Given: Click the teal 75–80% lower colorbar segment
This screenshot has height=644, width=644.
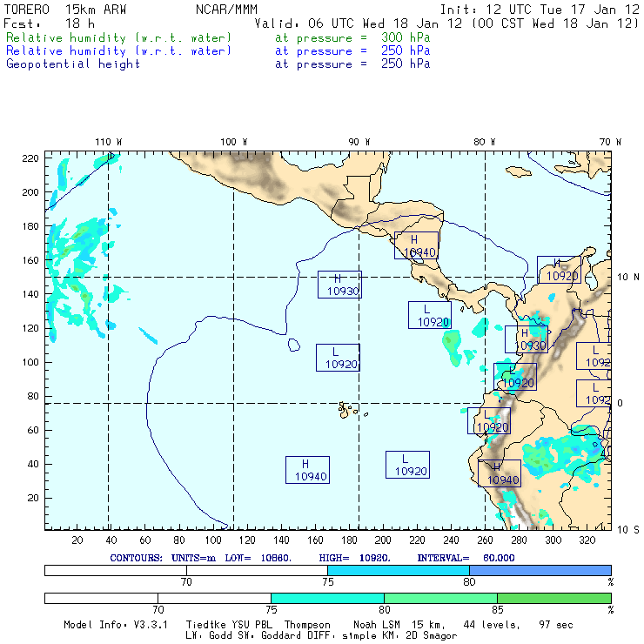Looking at the screenshot, I should pos(328,598).
